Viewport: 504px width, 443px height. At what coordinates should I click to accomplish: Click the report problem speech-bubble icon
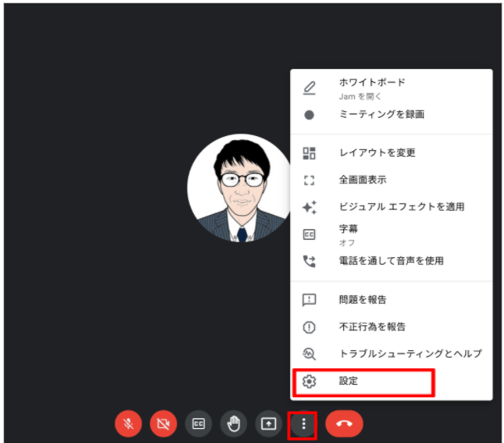pos(309,300)
